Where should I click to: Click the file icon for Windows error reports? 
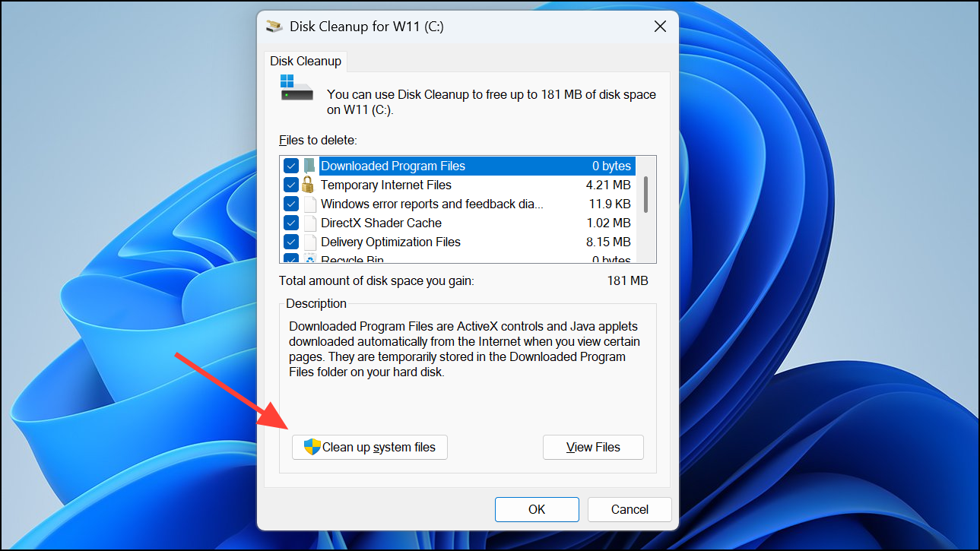(x=310, y=204)
